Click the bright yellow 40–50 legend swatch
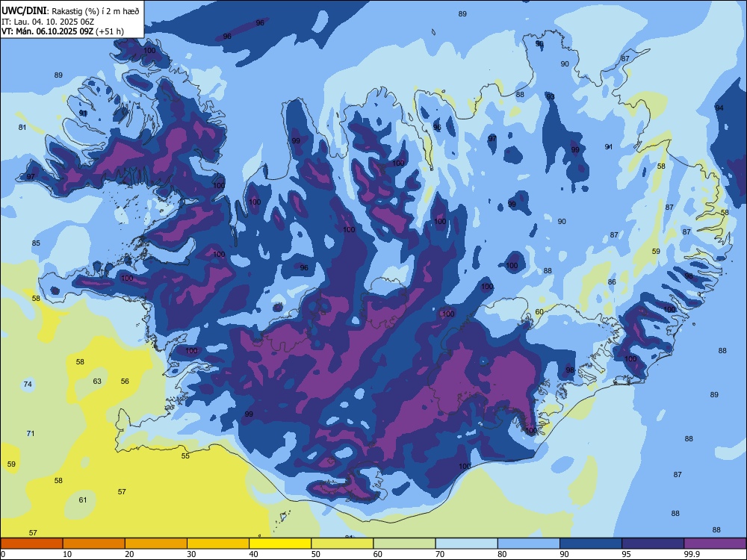Viewport: 747px width, 560px height. tap(280, 544)
